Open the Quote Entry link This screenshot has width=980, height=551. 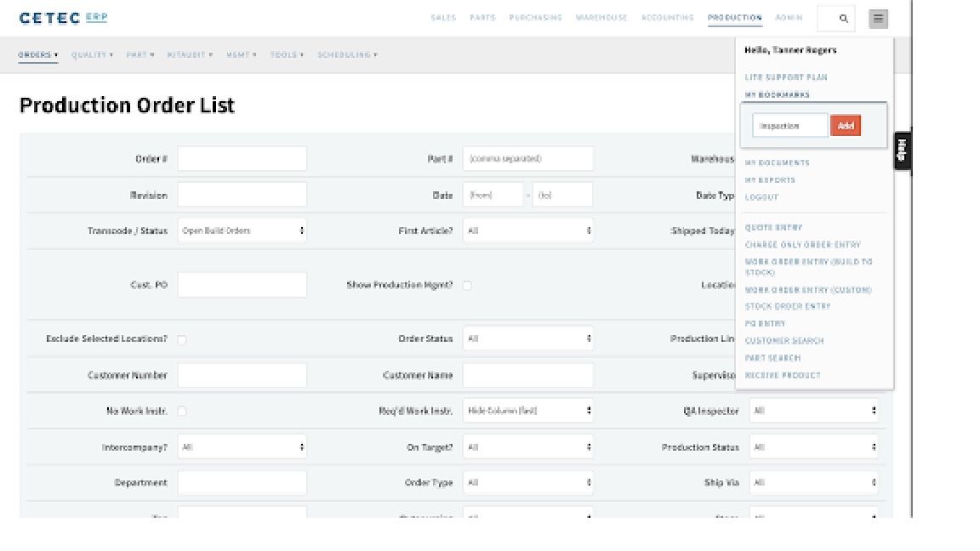pos(773,228)
